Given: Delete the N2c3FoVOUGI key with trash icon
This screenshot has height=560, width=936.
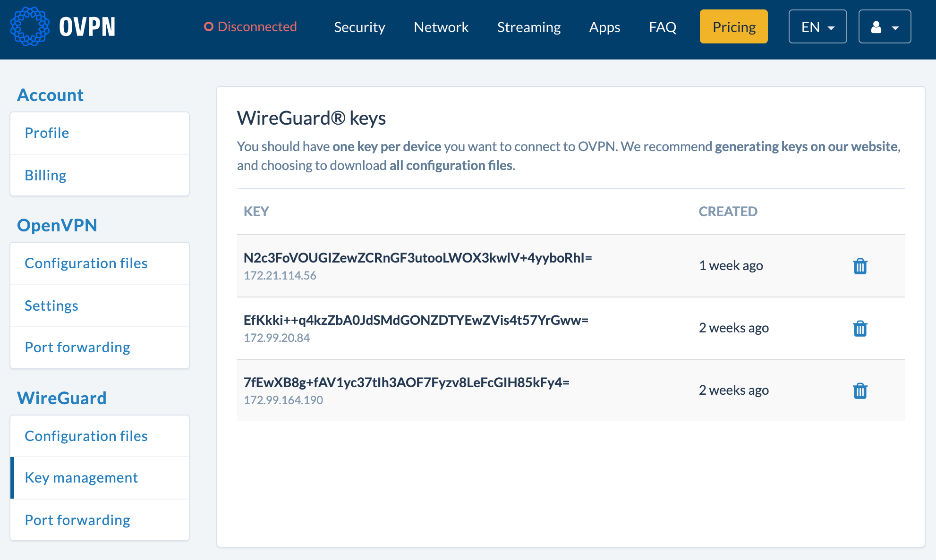Looking at the screenshot, I should (860, 266).
